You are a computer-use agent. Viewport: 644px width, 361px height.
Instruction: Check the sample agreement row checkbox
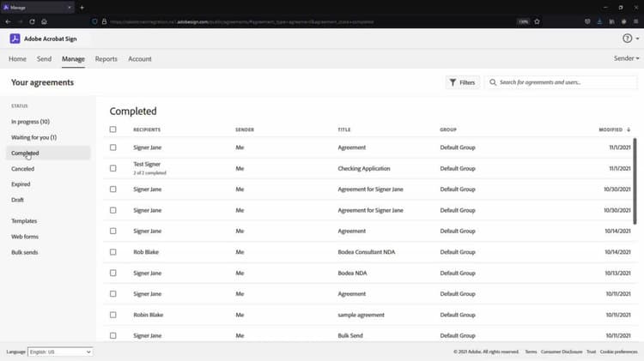113,315
